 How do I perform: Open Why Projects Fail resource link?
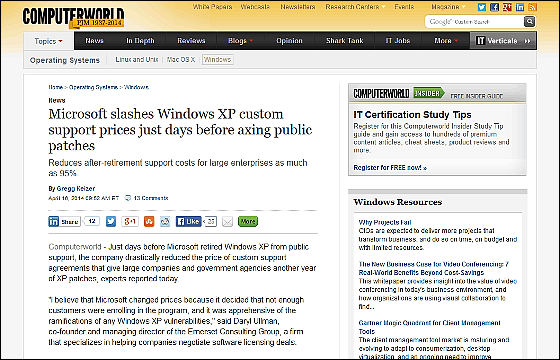pyautogui.click(x=385, y=222)
